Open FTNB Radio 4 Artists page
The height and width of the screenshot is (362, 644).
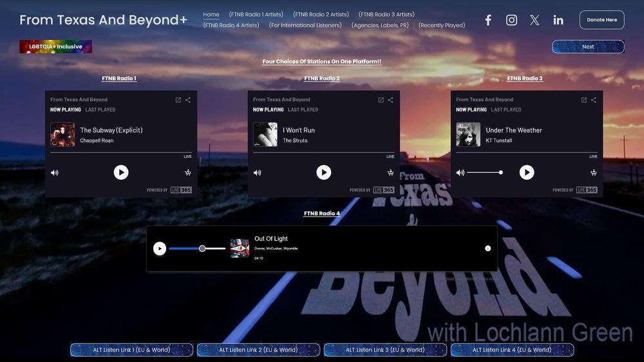tap(231, 25)
